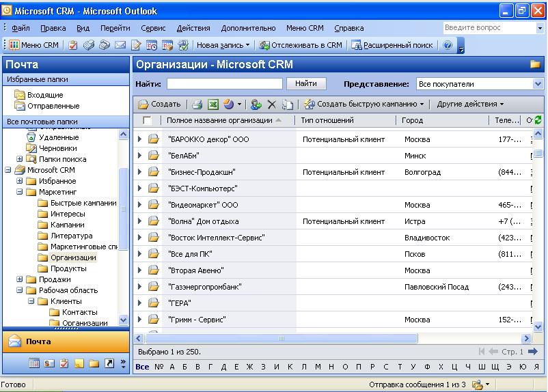Screen dimensions: 548x392
Task: Open Расширенный поиск advanced search
Action: pyautogui.click(x=392, y=45)
